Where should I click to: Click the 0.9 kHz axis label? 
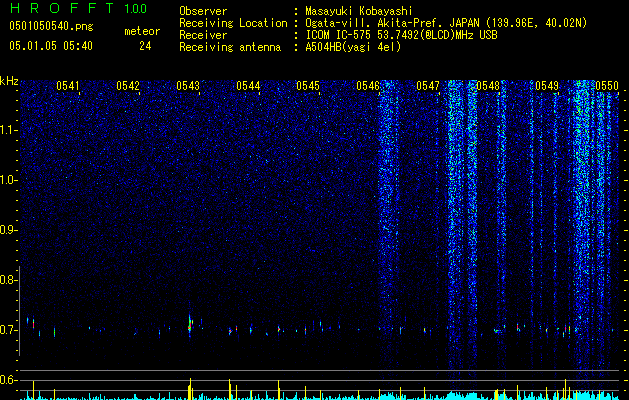[9, 230]
